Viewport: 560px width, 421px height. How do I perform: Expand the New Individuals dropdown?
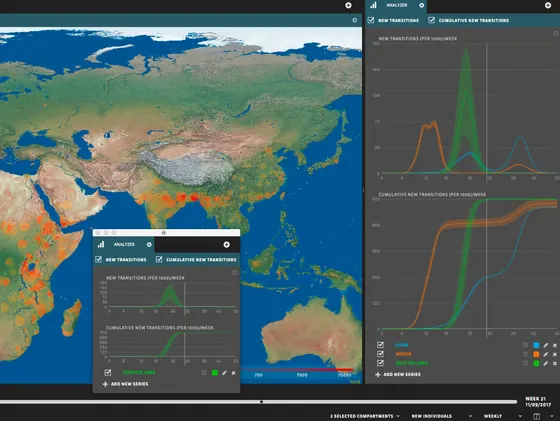(442, 416)
